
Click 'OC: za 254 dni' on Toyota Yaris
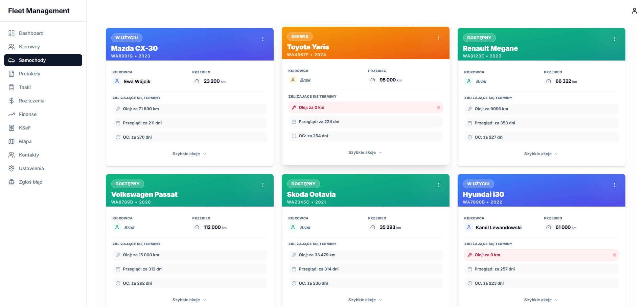click(x=366, y=136)
